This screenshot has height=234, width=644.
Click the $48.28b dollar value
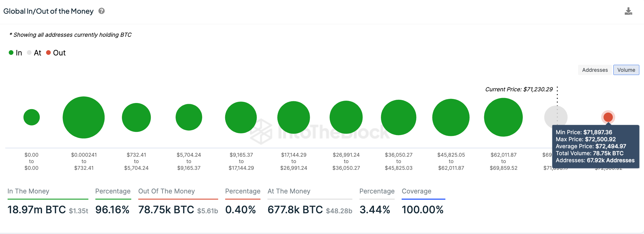click(339, 211)
